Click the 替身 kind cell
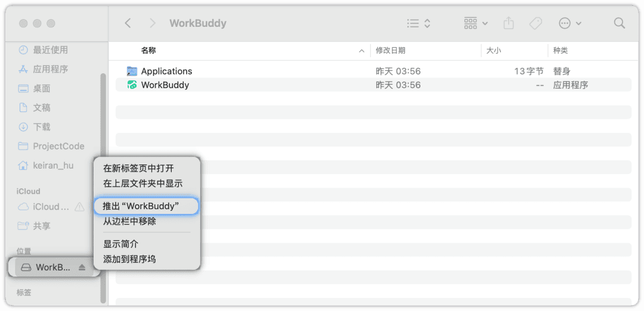The height and width of the screenshot is (311, 644). pyautogui.click(x=562, y=71)
